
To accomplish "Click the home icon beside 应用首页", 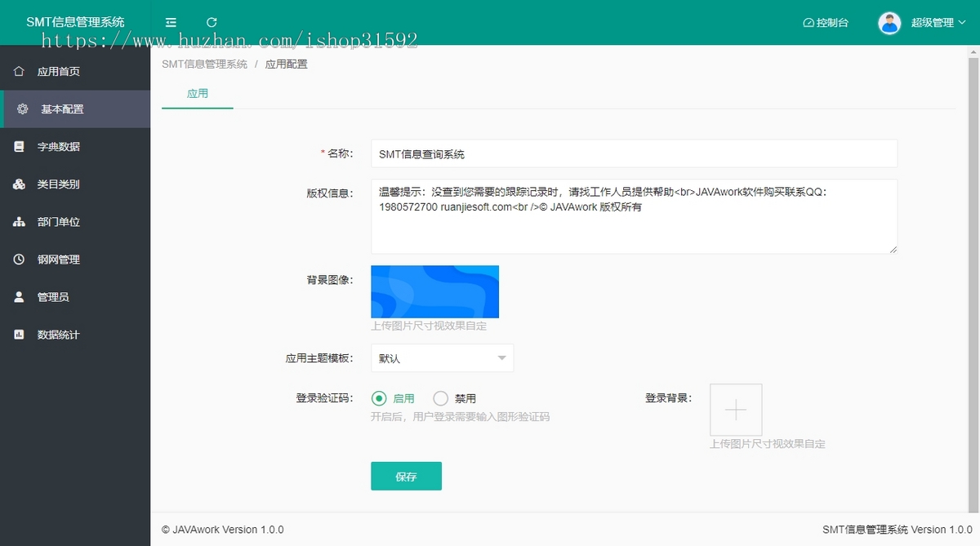I will pos(19,71).
